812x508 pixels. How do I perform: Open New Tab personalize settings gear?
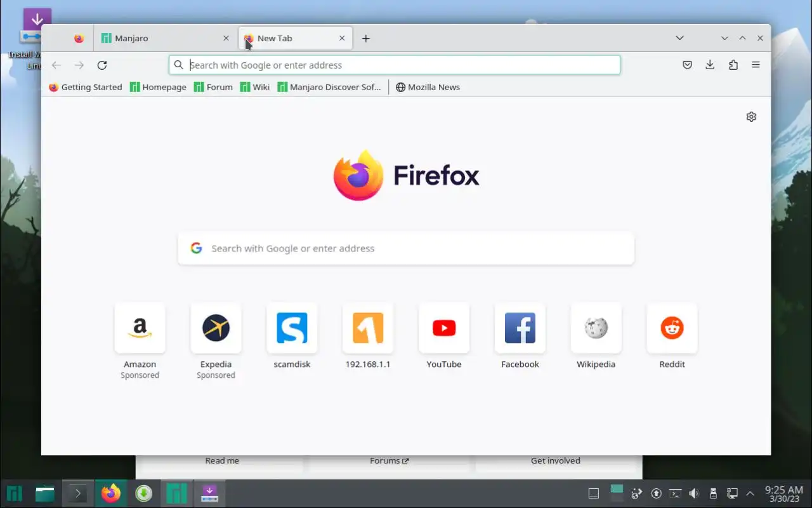tap(751, 117)
